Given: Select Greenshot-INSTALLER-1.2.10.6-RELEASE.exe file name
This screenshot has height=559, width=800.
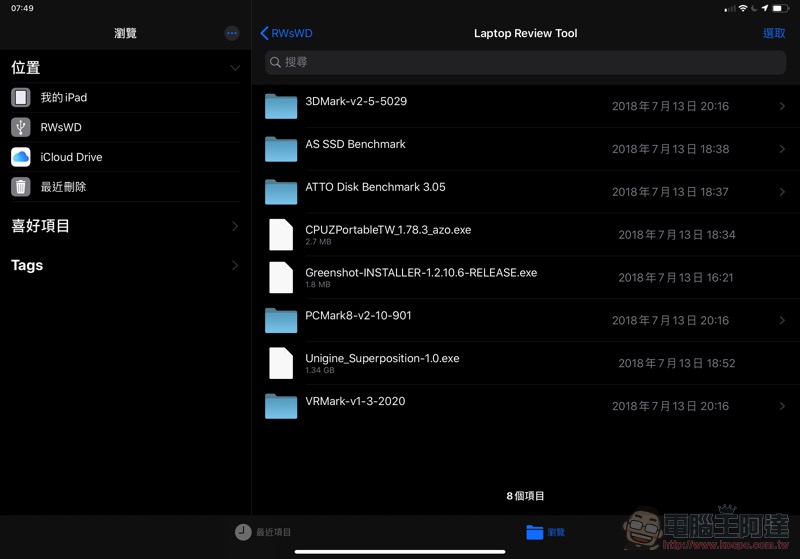Looking at the screenshot, I should [421, 272].
